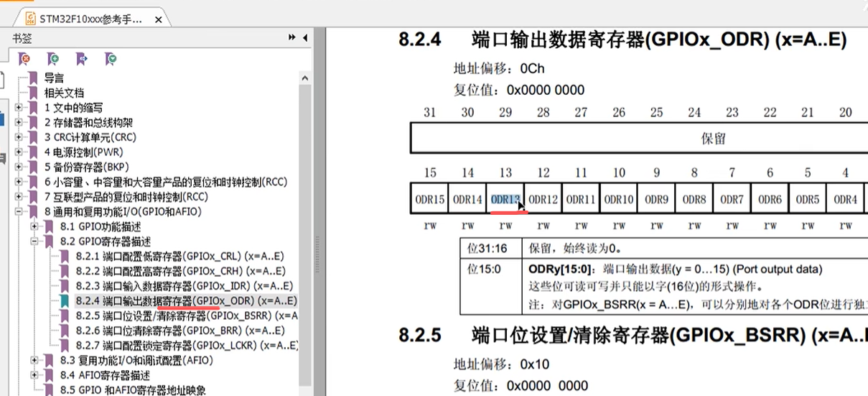Open bookmark 8.2.5 端口位设置/清除寄存器
The image size is (868, 396).
[187, 316]
